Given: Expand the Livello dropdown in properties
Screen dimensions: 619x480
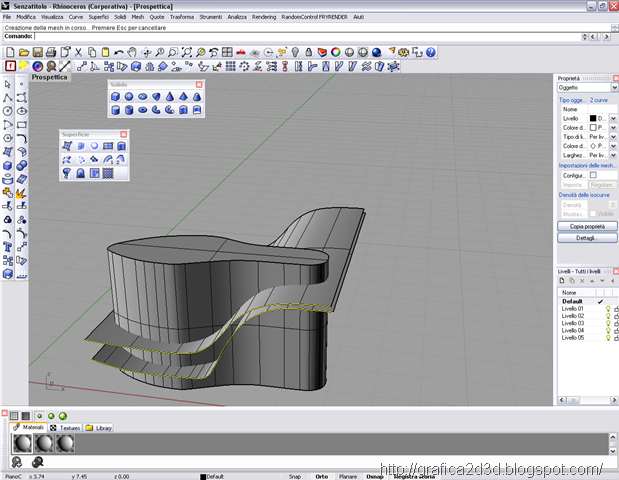Looking at the screenshot, I should (x=613, y=118).
